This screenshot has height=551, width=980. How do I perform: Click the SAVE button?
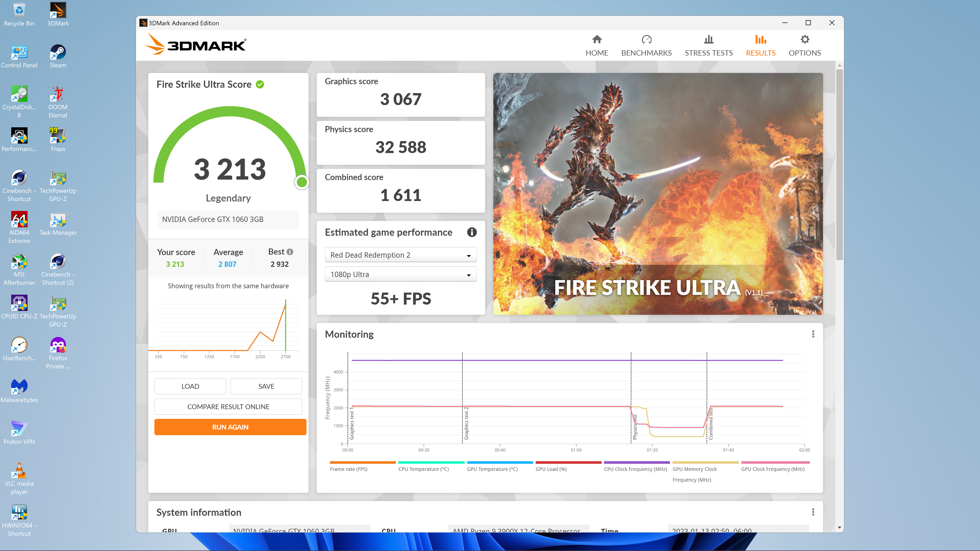[266, 386]
